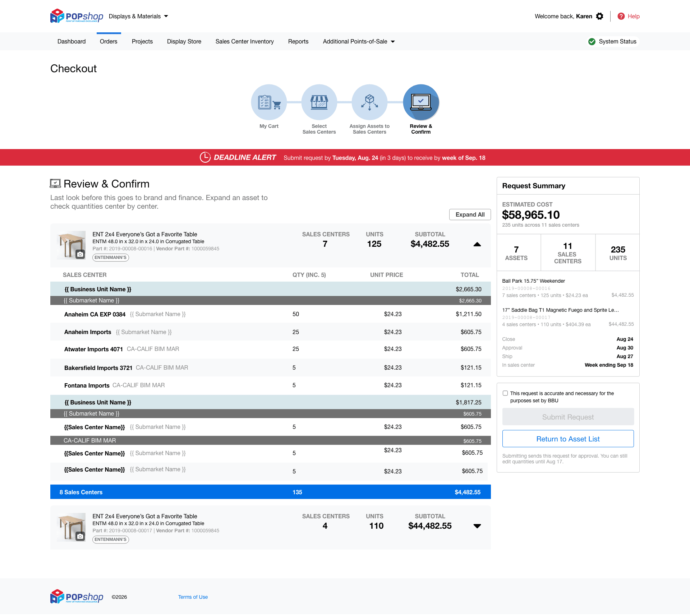Click the Review & Confirm heading laptop icon
The height and width of the screenshot is (616, 690).
[55, 184]
